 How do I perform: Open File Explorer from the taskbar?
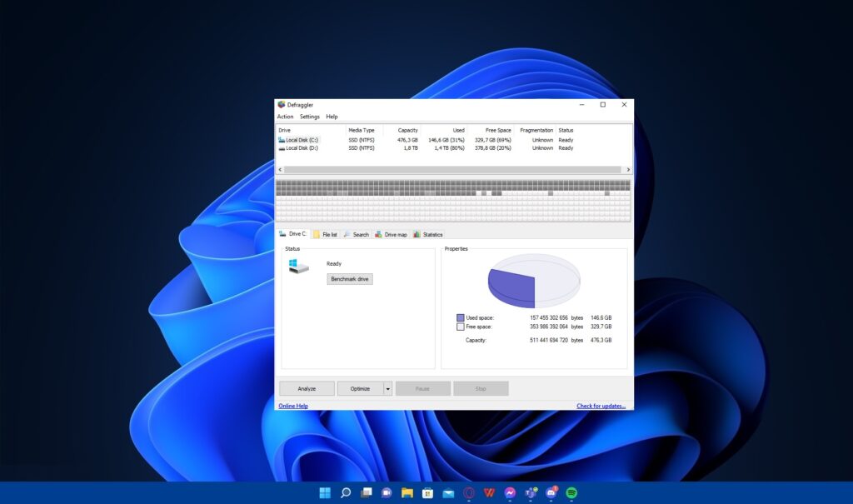tap(407, 493)
